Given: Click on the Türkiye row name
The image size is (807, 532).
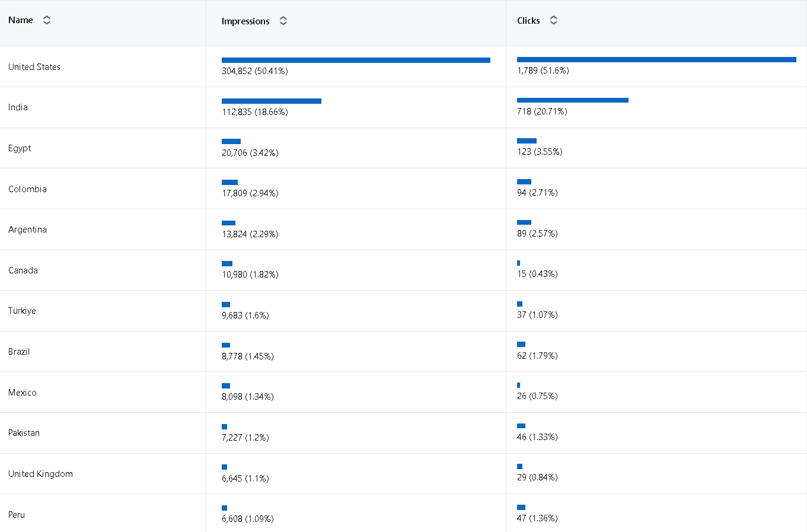Looking at the screenshot, I should point(22,311).
